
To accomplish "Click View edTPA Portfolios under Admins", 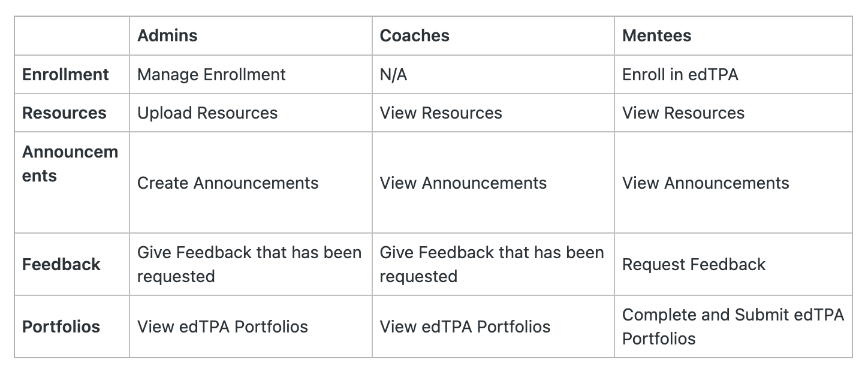I will [222, 326].
